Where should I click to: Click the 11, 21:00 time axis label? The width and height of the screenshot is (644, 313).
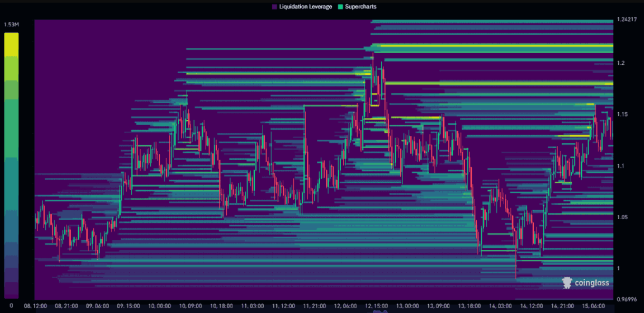[x=314, y=306]
